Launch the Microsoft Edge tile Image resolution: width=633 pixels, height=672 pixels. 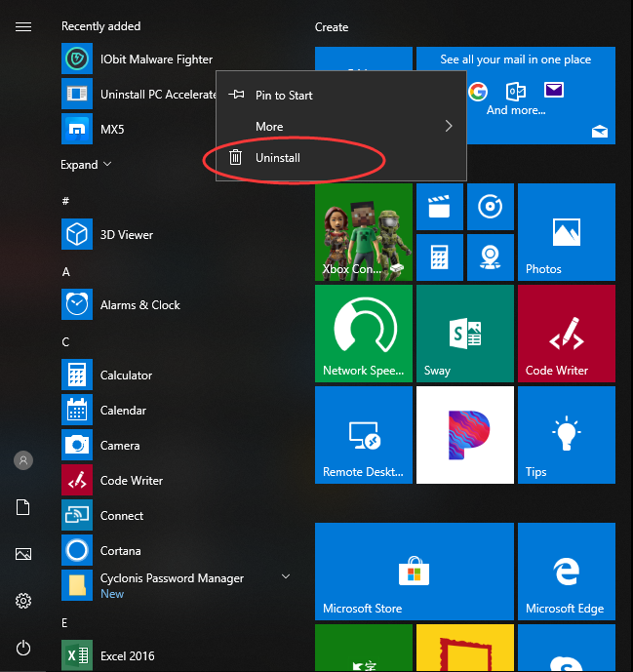[567, 572]
